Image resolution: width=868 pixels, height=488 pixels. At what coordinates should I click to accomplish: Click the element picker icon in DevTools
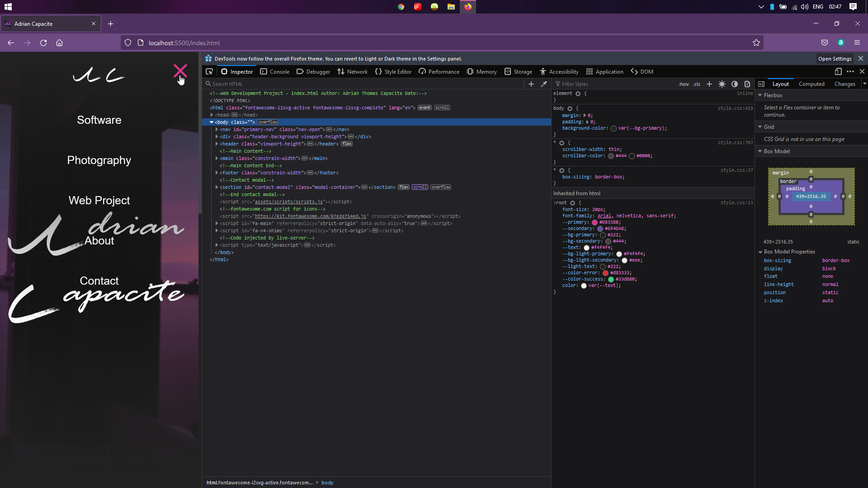pos(209,71)
